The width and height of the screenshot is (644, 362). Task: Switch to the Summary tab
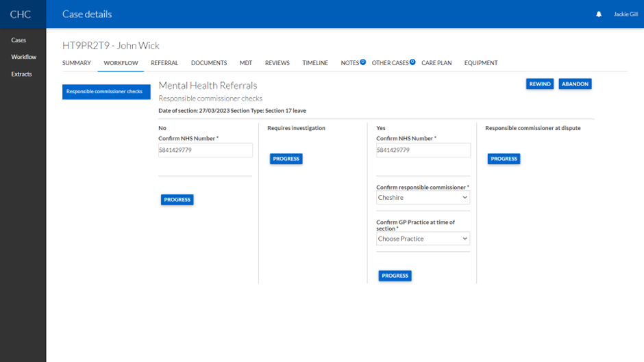tap(76, 63)
